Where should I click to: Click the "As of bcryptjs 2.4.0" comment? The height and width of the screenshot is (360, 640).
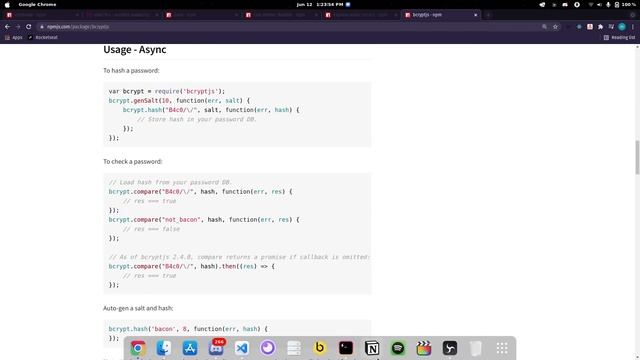point(239,257)
